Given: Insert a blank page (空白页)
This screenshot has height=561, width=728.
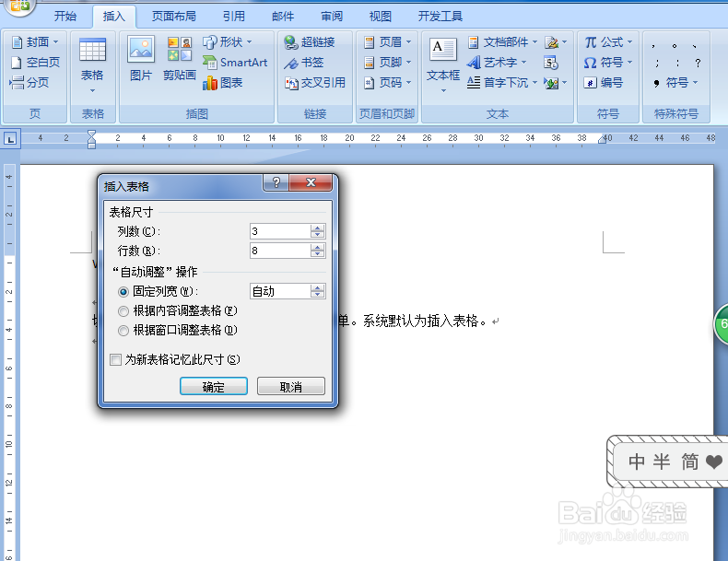Looking at the screenshot, I should [x=35, y=62].
